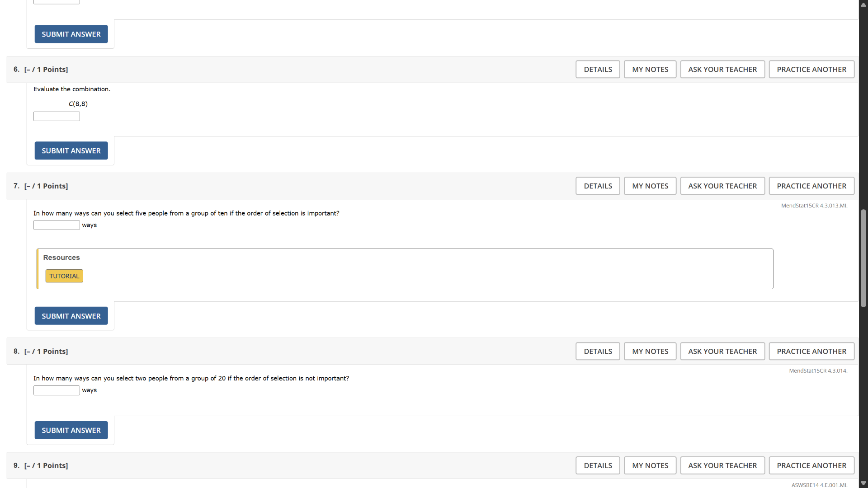Submit the answer for question 8
Image resolution: width=868 pixels, height=488 pixels.
(71, 430)
